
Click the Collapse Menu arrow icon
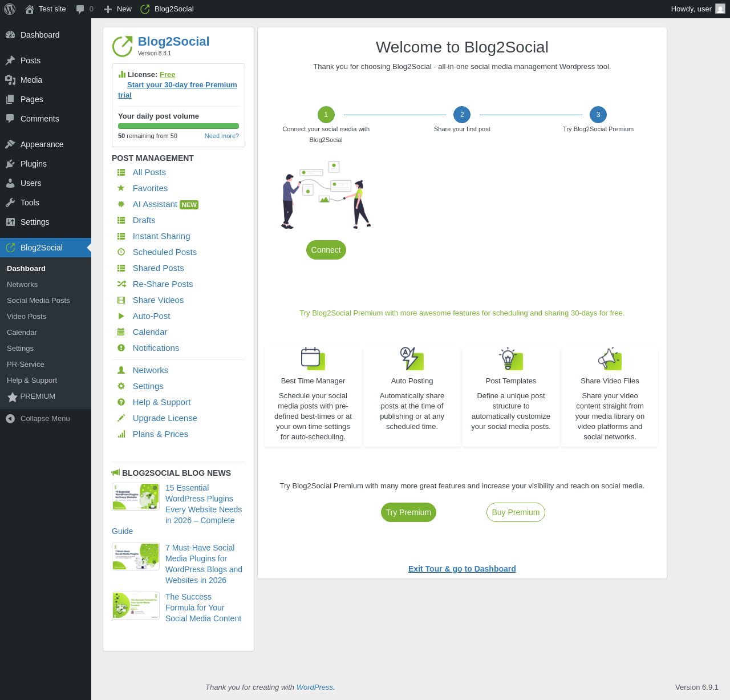tap(10, 419)
